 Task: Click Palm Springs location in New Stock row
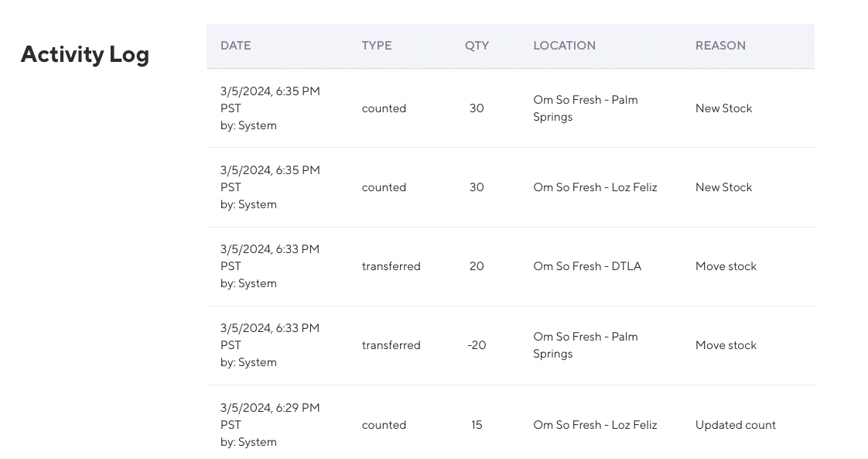pos(585,108)
